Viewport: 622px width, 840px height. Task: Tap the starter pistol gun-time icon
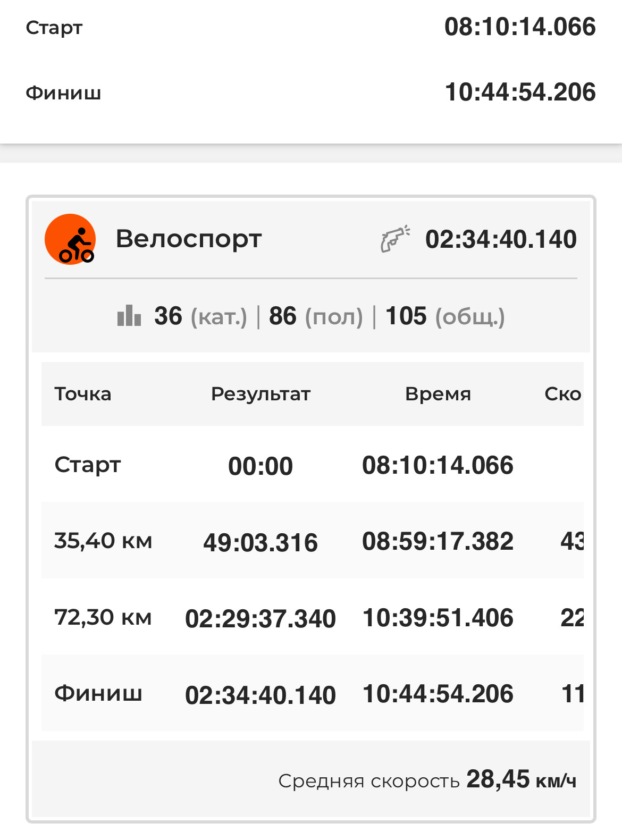(x=395, y=239)
